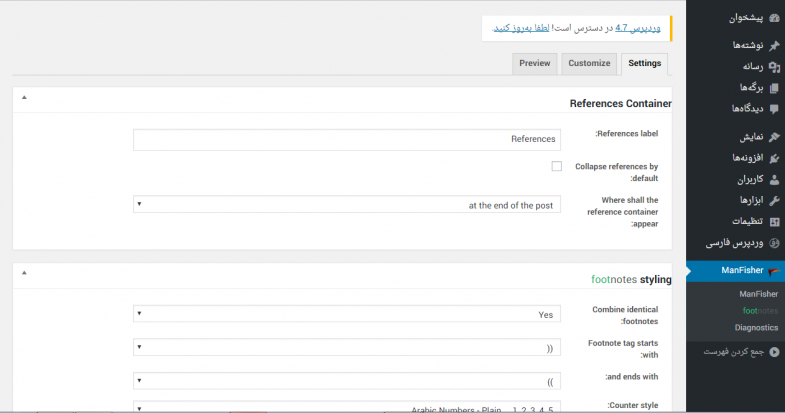Click the settings icon beside تنظیمات

(774, 221)
